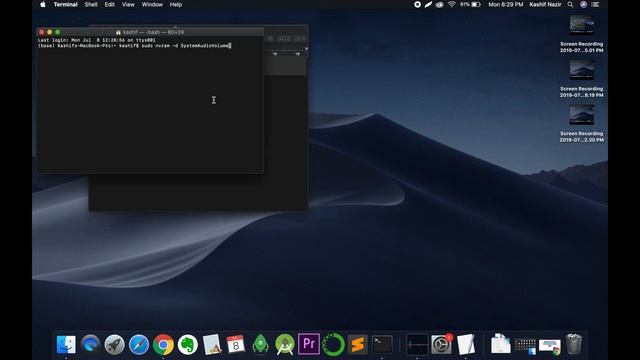Viewport: 640px width, 360px height.
Task: Open the waveform app icon in Dock
Action: coord(417,344)
